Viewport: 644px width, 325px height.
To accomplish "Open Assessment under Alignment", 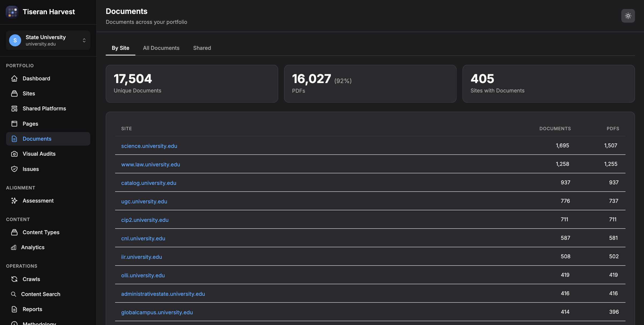I will (x=48, y=201).
